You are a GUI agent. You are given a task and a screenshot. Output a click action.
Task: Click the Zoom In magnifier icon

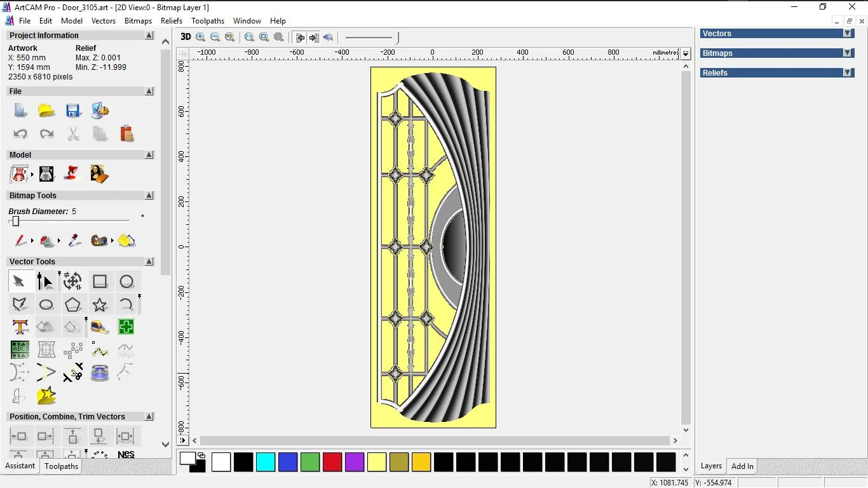click(x=201, y=37)
